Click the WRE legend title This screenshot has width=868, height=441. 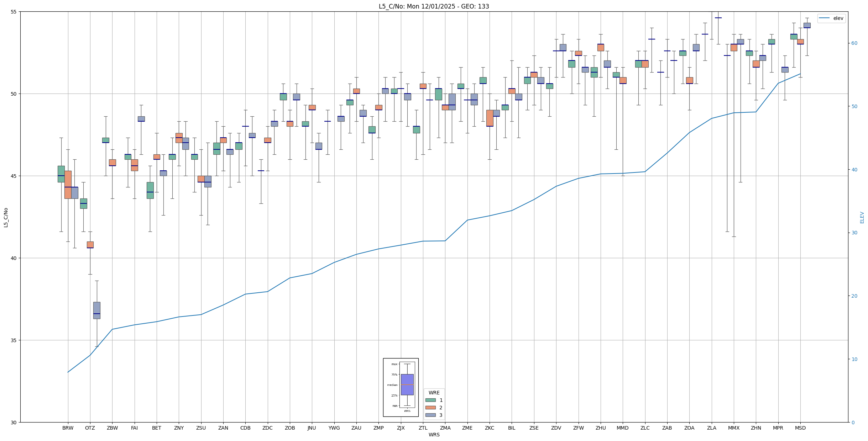point(434,393)
